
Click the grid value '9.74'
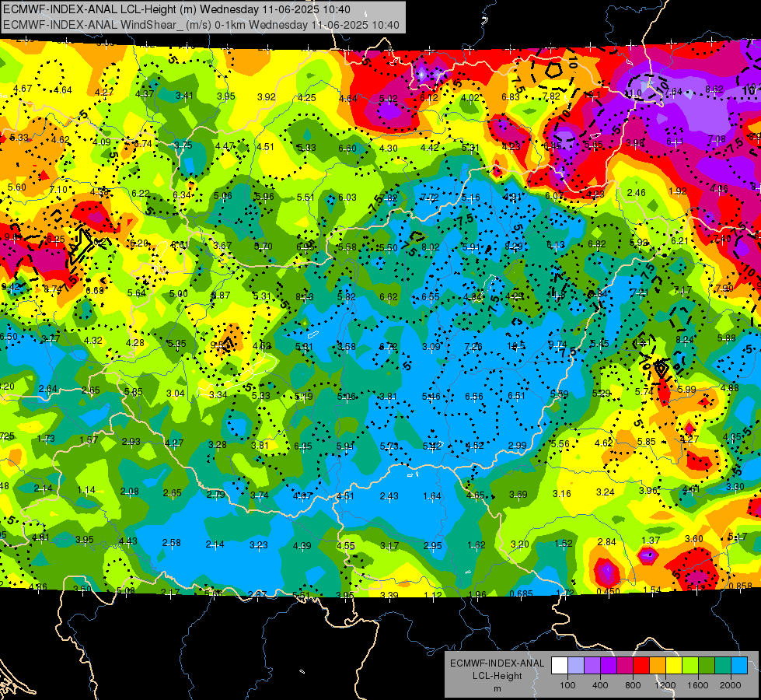557,345
